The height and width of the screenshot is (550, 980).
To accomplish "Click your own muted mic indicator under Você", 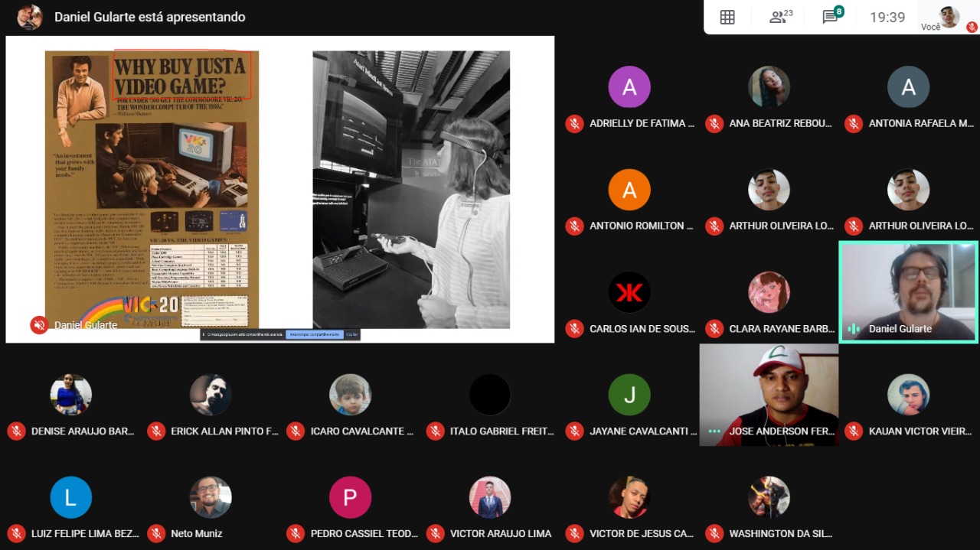I will 972,26.
